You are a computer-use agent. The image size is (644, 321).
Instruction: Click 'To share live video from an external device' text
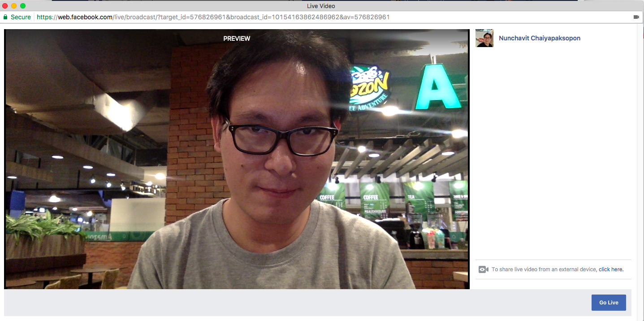(x=544, y=269)
